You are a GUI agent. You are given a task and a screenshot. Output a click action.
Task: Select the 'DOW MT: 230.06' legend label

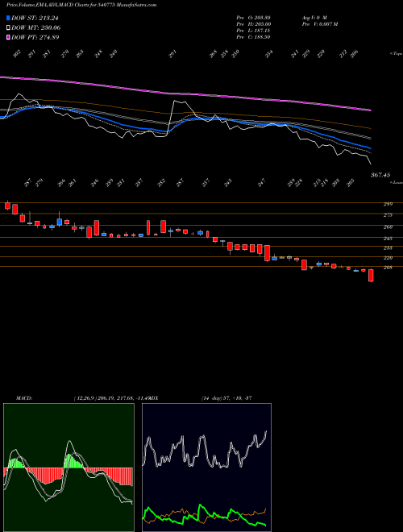click(x=36, y=27)
